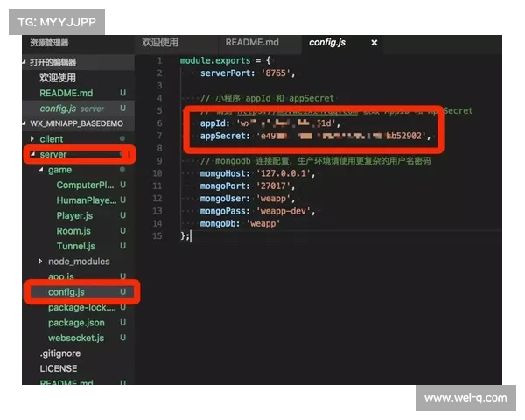The height and width of the screenshot is (420, 525).
Task: Close the config.js editor tab
Action: point(374,42)
